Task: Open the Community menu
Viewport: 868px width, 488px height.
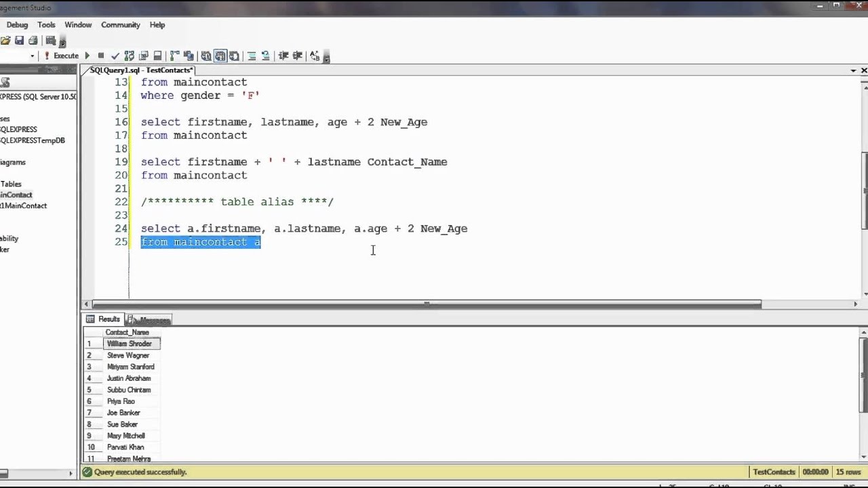Action: (x=121, y=25)
